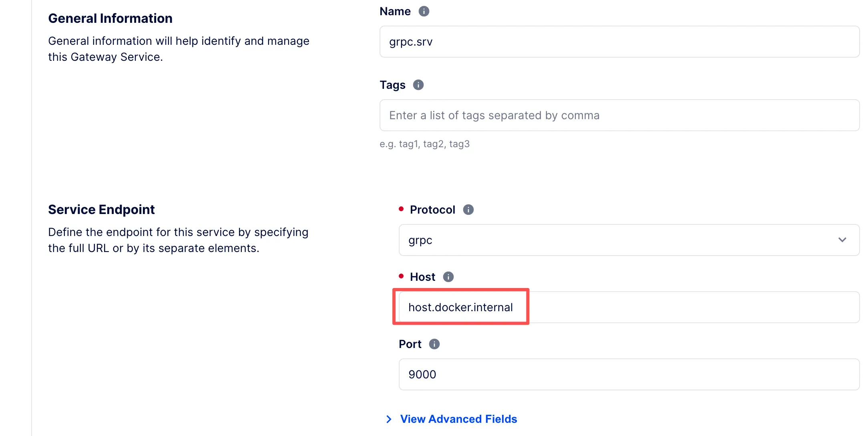Screen dimensions: 868x436
Task: Click the Name field label
Action: pyautogui.click(x=395, y=11)
